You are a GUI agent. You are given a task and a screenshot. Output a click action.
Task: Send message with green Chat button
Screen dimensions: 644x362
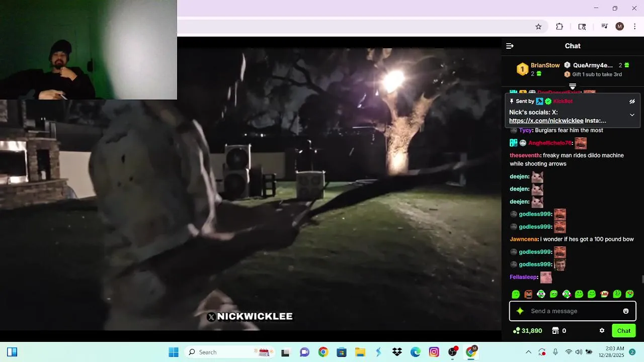tap(624, 331)
